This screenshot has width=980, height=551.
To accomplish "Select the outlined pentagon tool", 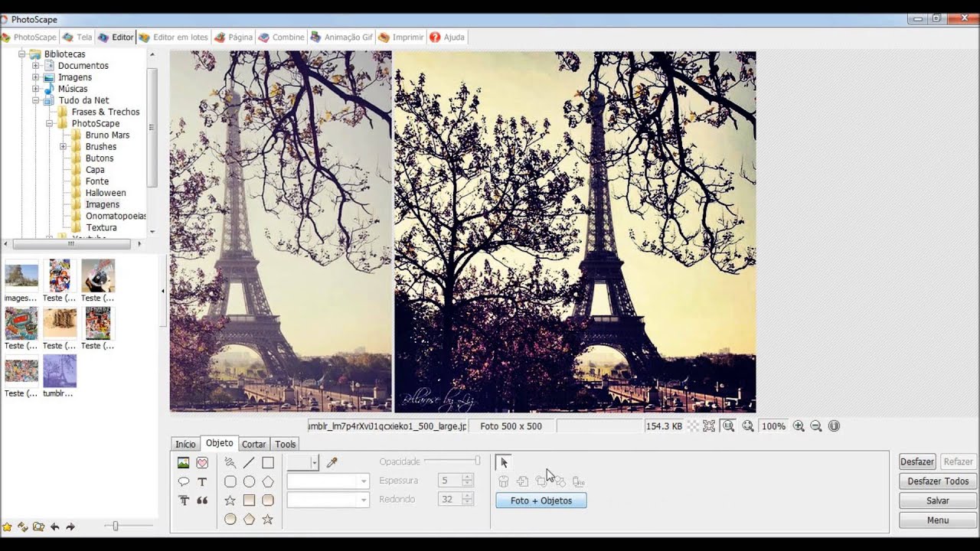I will 268,482.
